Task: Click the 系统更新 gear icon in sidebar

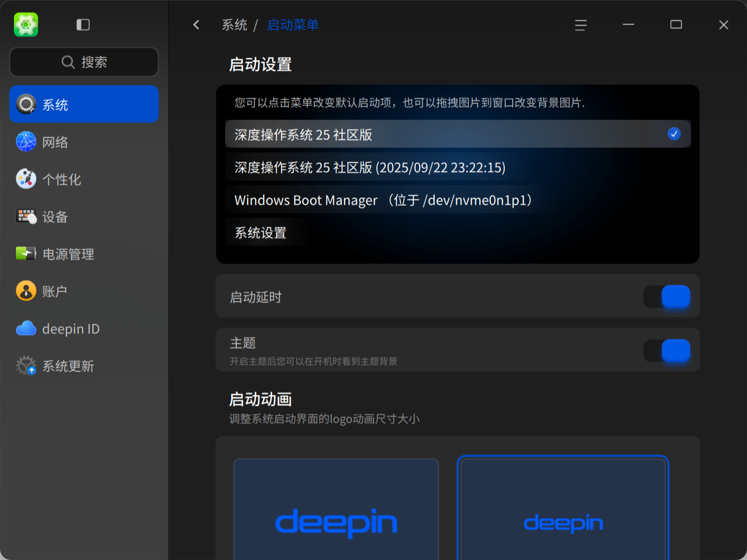Action: coord(26,366)
